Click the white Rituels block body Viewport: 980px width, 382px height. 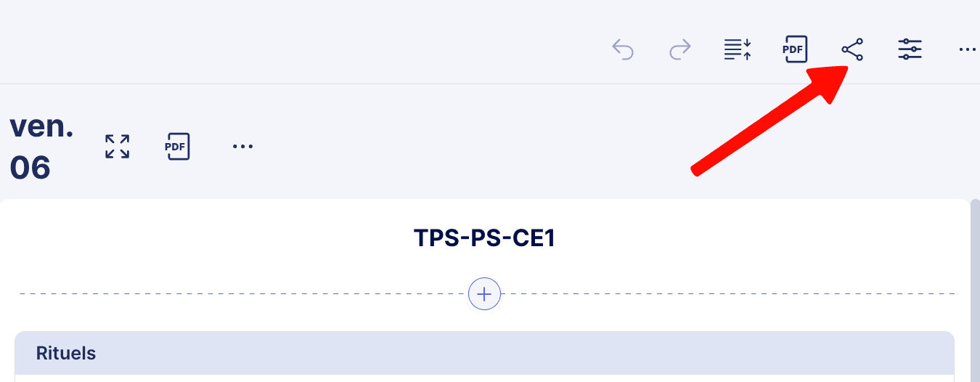click(x=484, y=378)
